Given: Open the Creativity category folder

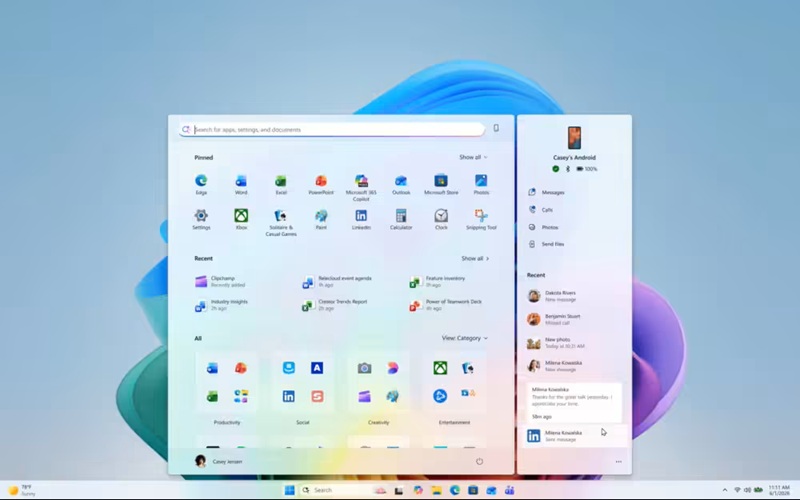Looking at the screenshot, I should tap(379, 383).
